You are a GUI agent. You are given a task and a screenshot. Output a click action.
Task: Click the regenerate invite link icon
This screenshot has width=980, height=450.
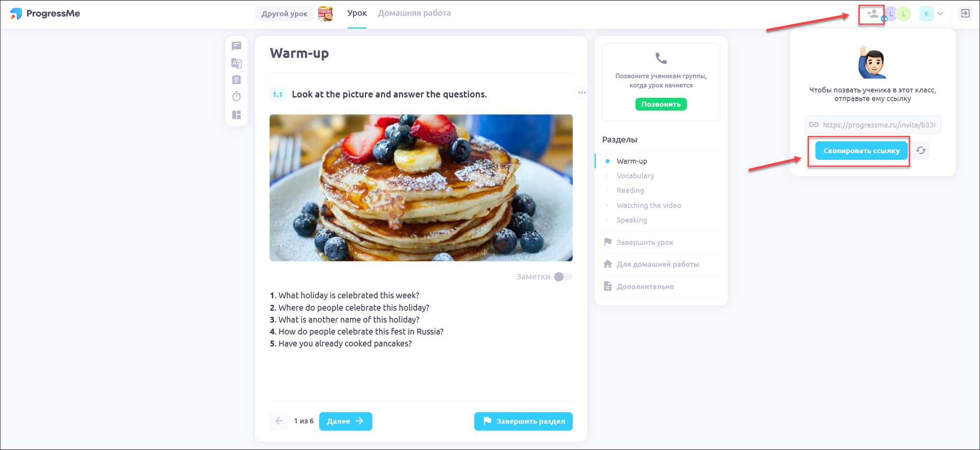point(921,151)
